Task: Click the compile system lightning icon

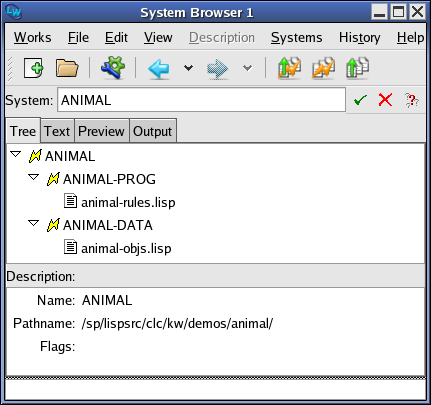Action: pos(323,68)
